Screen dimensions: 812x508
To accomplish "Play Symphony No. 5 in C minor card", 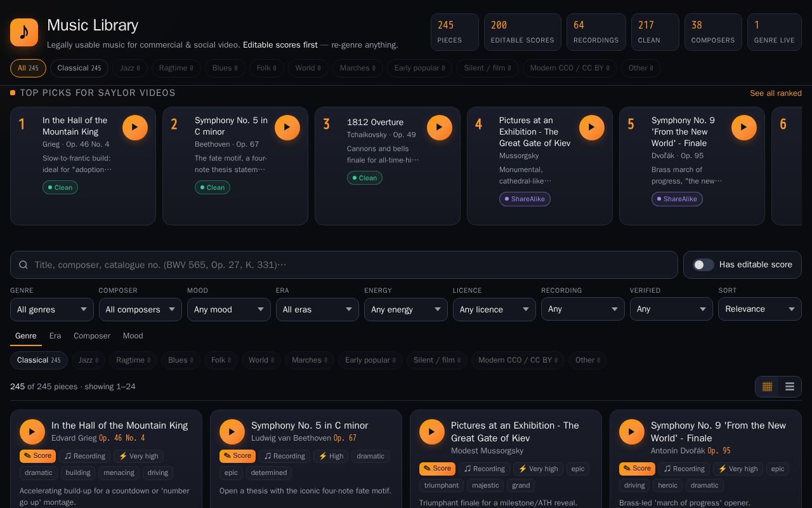I will pyautogui.click(x=232, y=432).
